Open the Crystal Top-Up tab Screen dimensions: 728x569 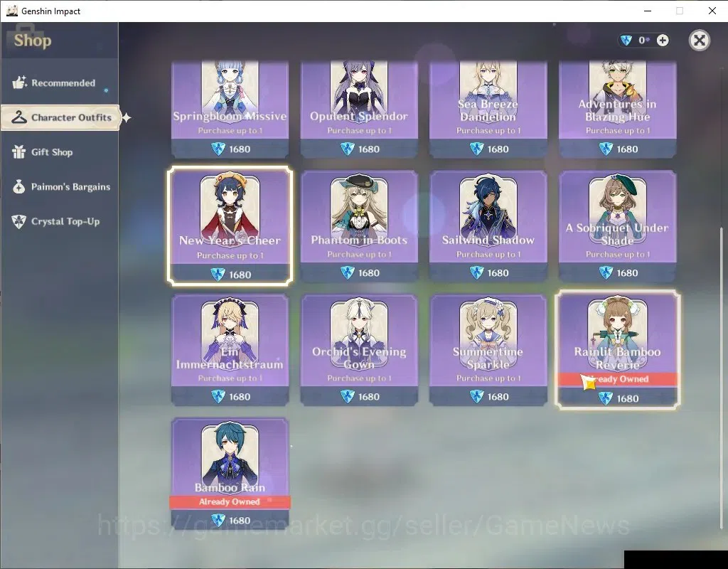coord(60,222)
